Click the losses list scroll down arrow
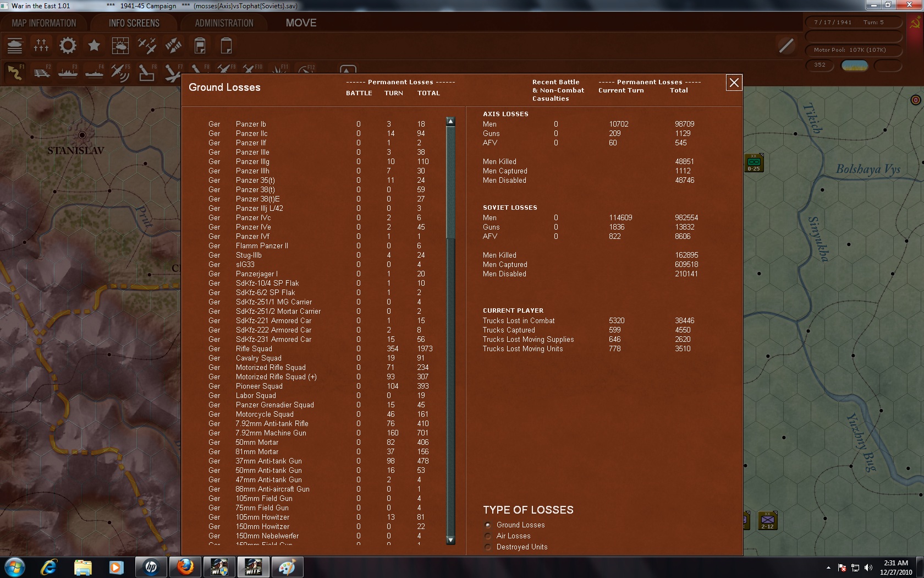 (450, 540)
